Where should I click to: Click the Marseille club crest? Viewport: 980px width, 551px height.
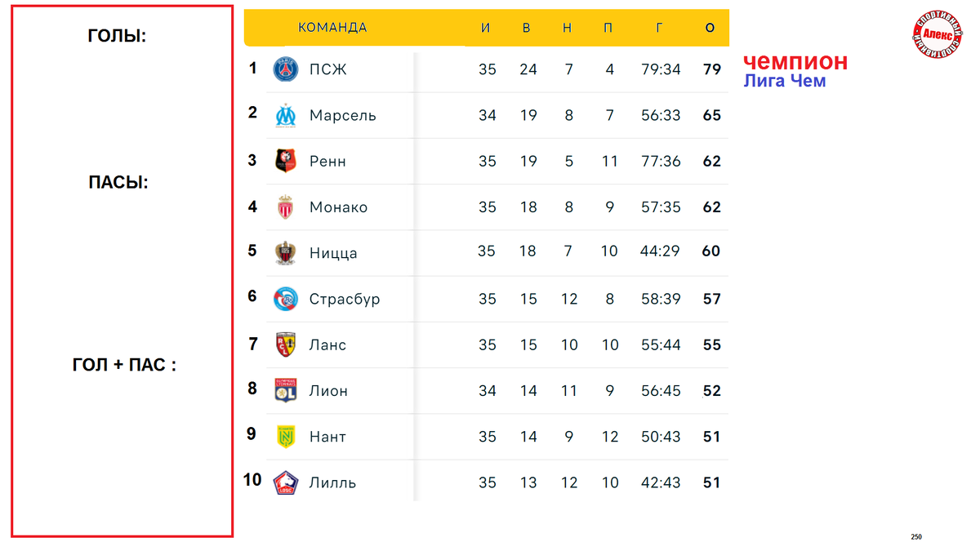pyautogui.click(x=285, y=115)
